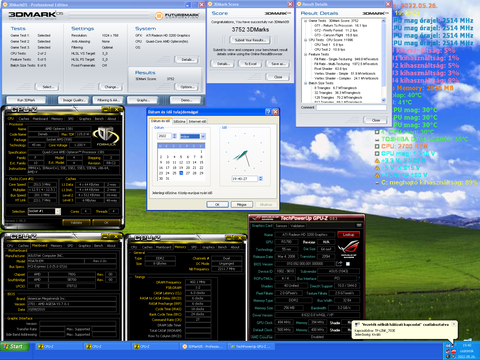Click Validate in the CPU-Z processor window
Image resolution: width=480 pixels, height=360 pixels.
click(x=76, y=222)
